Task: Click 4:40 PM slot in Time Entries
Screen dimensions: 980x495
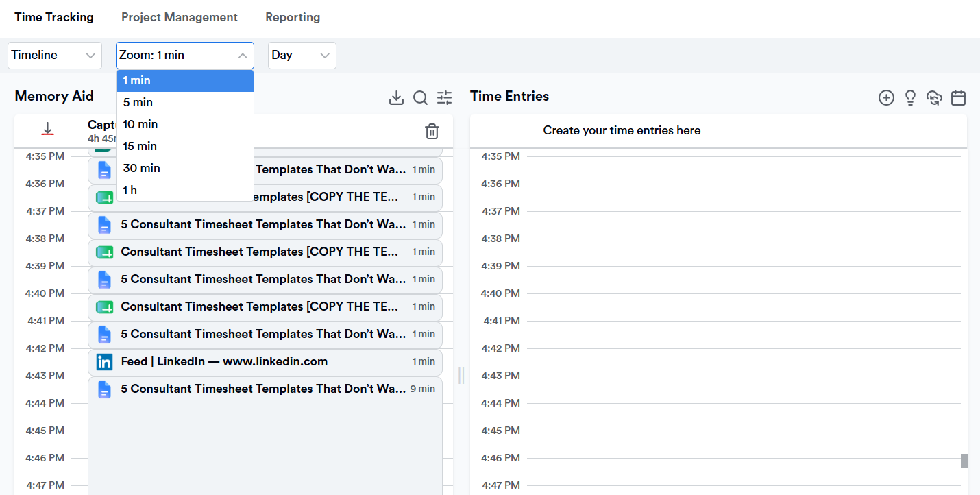Action: tap(744, 307)
